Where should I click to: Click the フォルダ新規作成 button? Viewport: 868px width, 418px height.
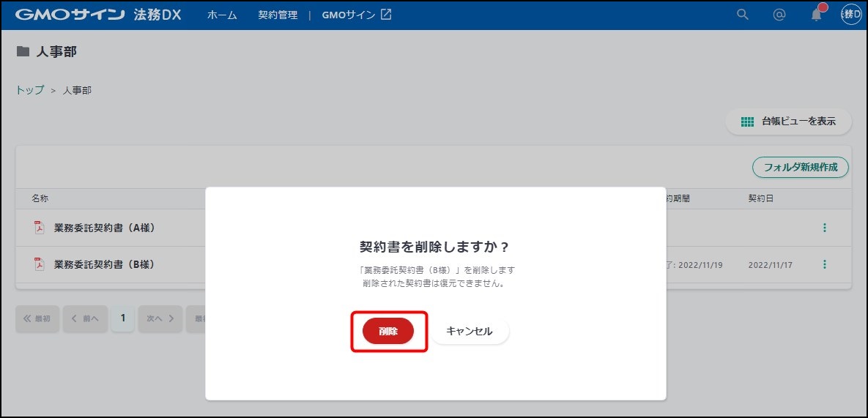pos(801,167)
